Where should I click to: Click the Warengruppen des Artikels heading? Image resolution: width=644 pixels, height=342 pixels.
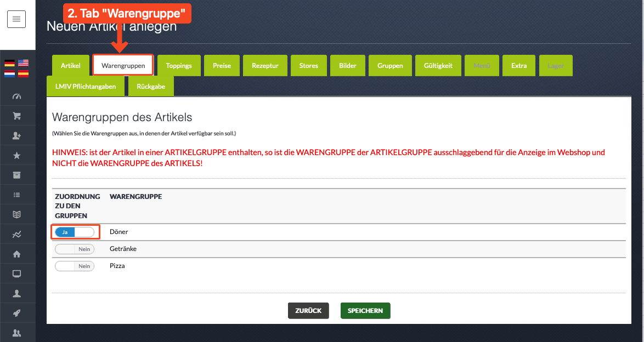pyautogui.click(x=122, y=117)
